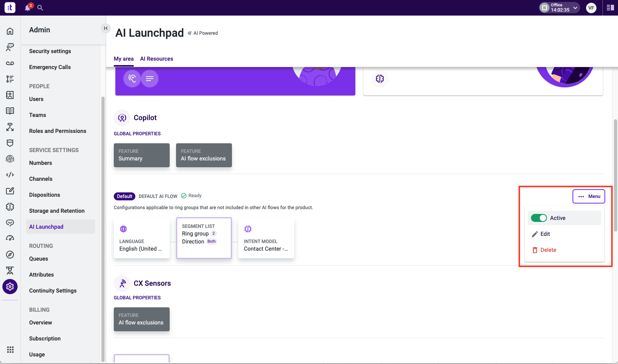Click Copilot AI flow exclusions feature card

click(204, 155)
